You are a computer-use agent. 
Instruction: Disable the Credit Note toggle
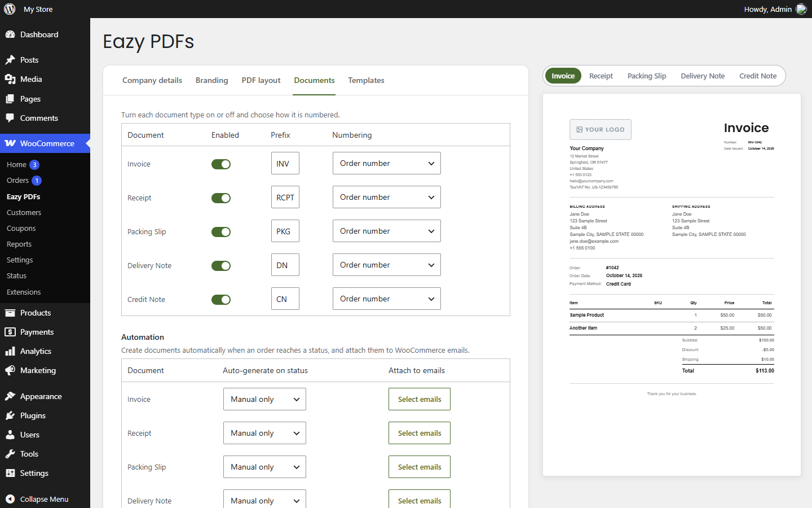(x=221, y=300)
